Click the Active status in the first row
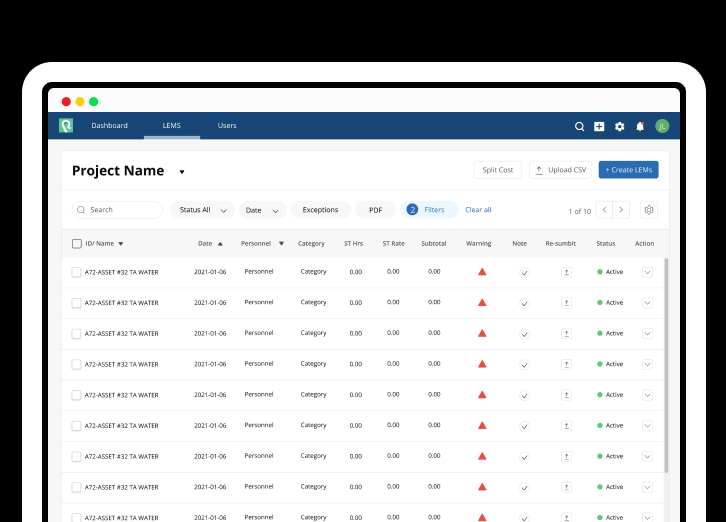 coord(610,272)
